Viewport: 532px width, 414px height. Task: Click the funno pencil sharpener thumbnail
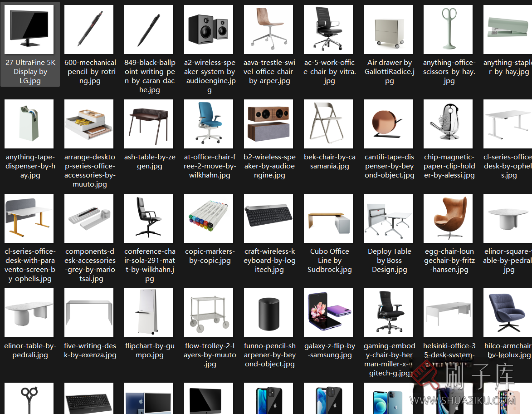tap(269, 313)
